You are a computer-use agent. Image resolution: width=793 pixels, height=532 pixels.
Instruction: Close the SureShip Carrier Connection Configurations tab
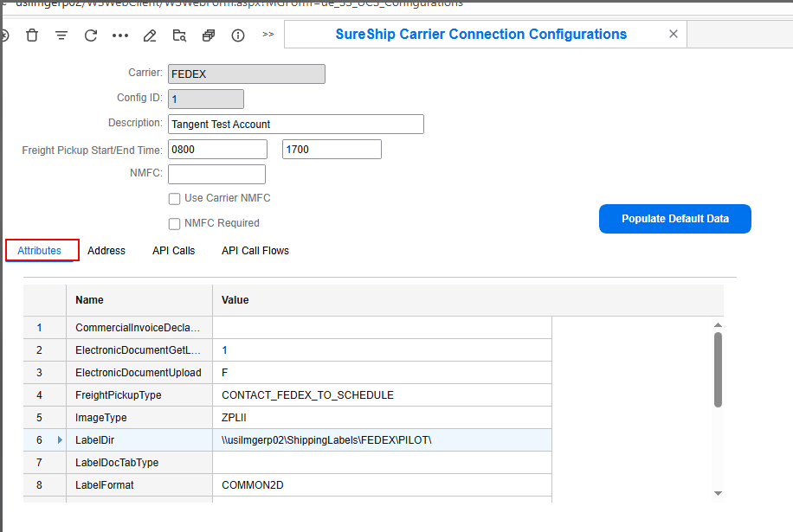(x=674, y=35)
